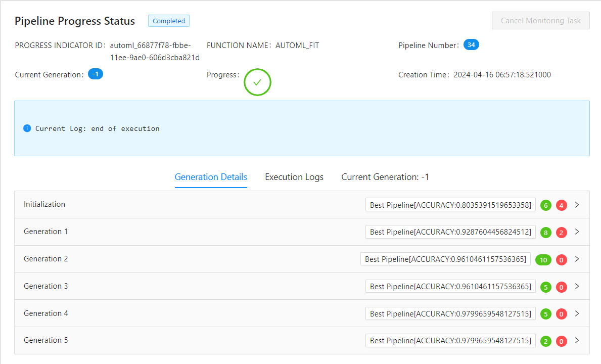Image resolution: width=601 pixels, height=364 pixels.
Task: Click the info icon beside Current Log
Action: coord(27,128)
